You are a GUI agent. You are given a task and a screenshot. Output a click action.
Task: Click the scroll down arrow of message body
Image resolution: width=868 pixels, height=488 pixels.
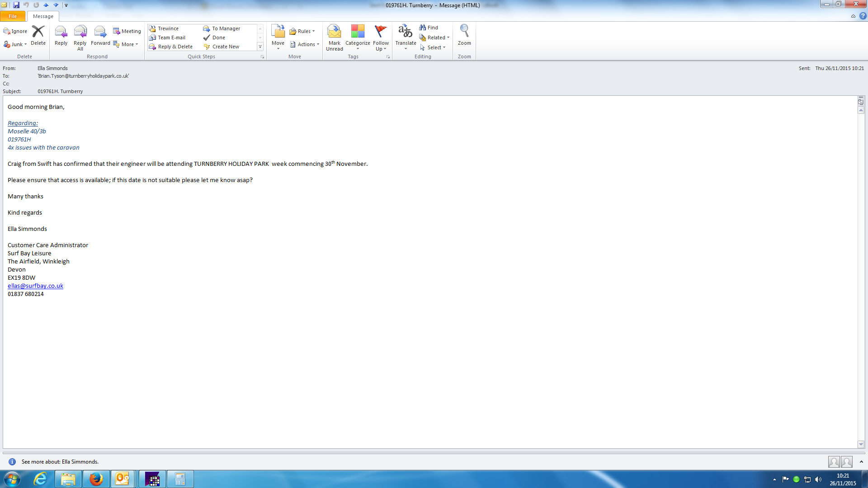pos(861,444)
